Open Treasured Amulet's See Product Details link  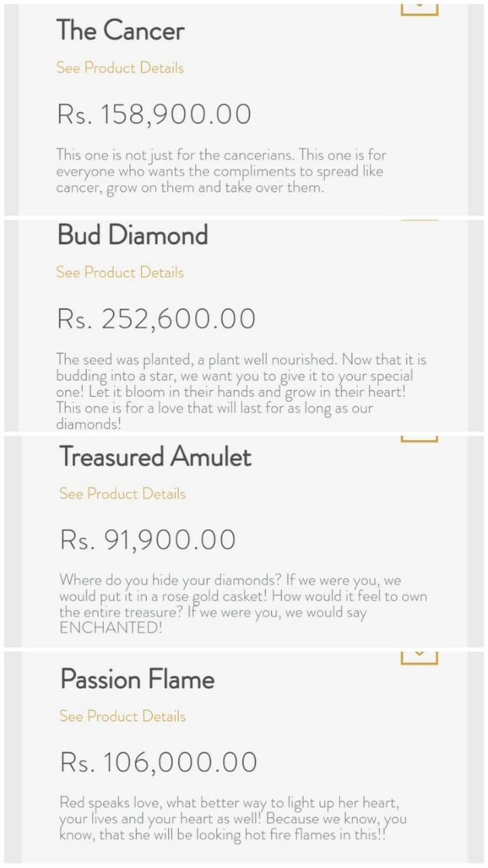point(123,494)
